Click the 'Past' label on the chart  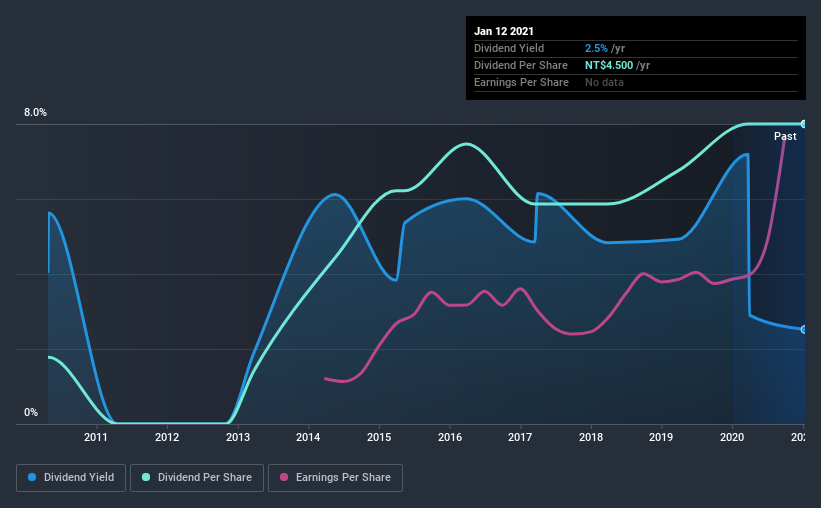point(785,136)
